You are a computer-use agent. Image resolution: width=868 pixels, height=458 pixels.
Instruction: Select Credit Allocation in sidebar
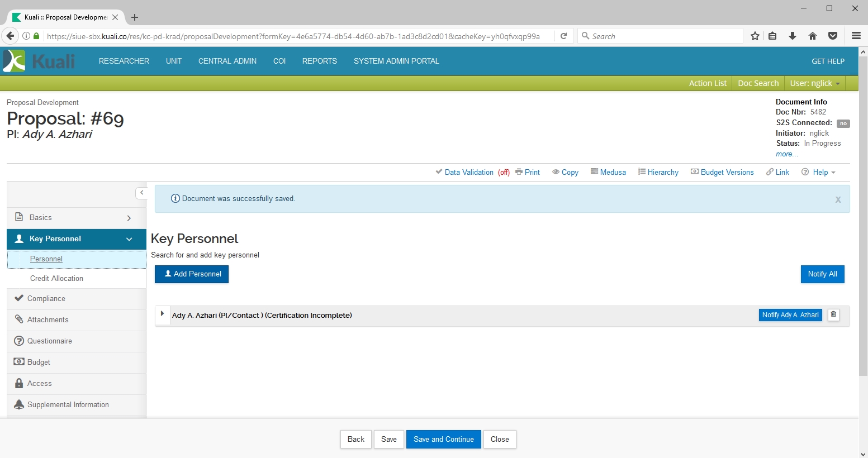point(56,278)
